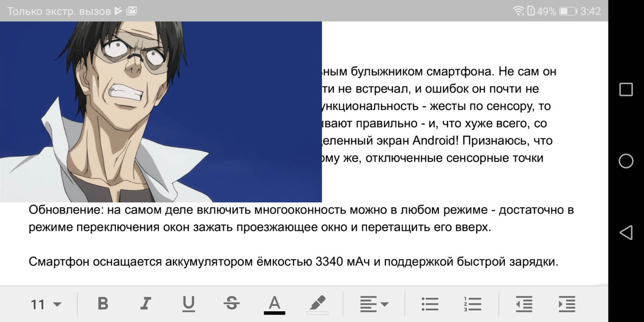The image size is (644, 322).
Task: Expand the text alignment dropdown
Action: [375, 304]
